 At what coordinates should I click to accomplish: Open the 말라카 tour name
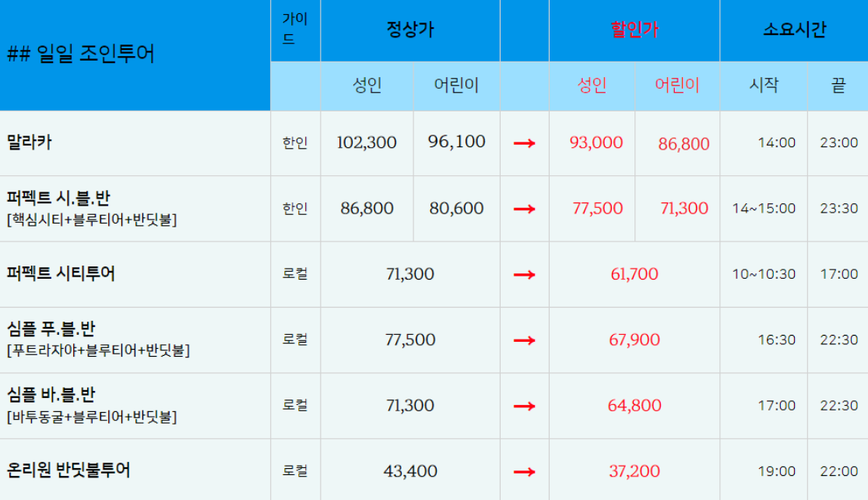[30, 143]
